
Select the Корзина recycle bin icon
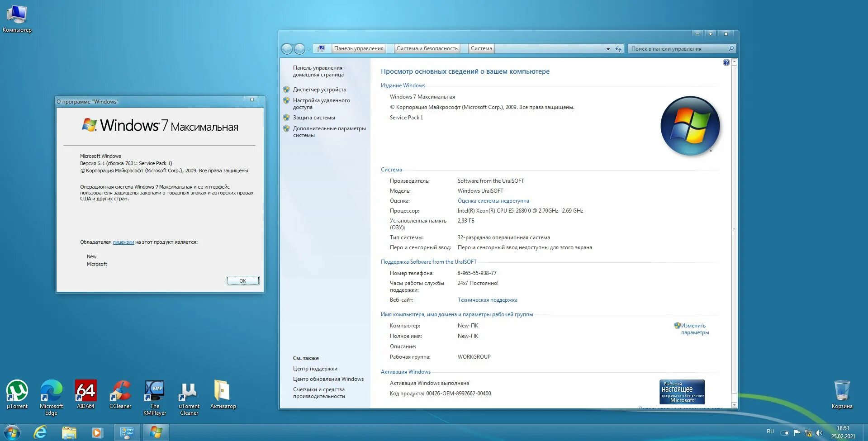[842, 394]
